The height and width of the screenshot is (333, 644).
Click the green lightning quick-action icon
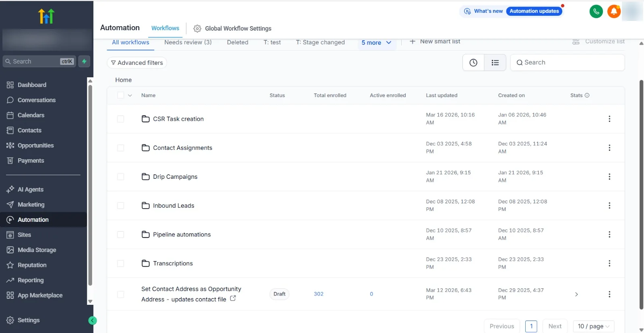pos(84,61)
